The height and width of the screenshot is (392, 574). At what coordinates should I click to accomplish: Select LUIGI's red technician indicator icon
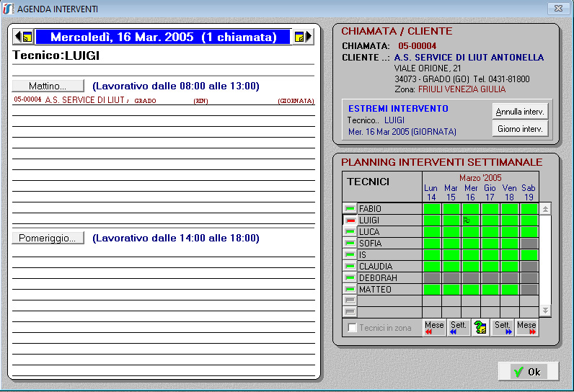350,220
